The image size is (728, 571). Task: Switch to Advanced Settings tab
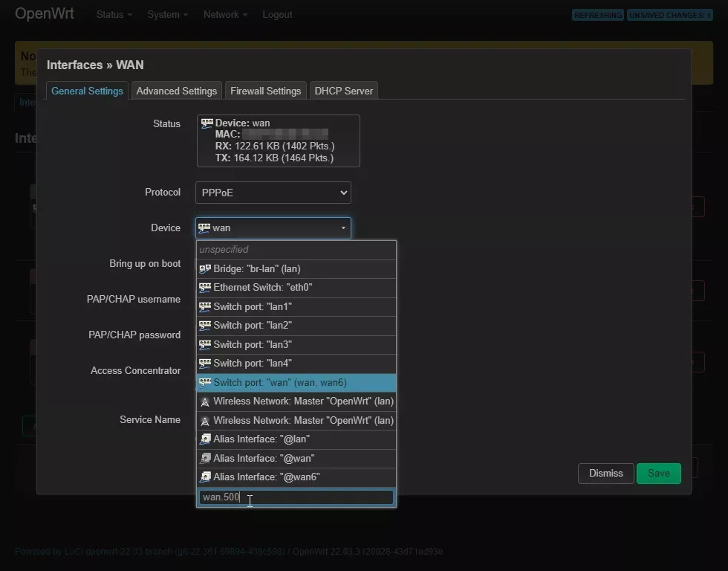coord(177,91)
